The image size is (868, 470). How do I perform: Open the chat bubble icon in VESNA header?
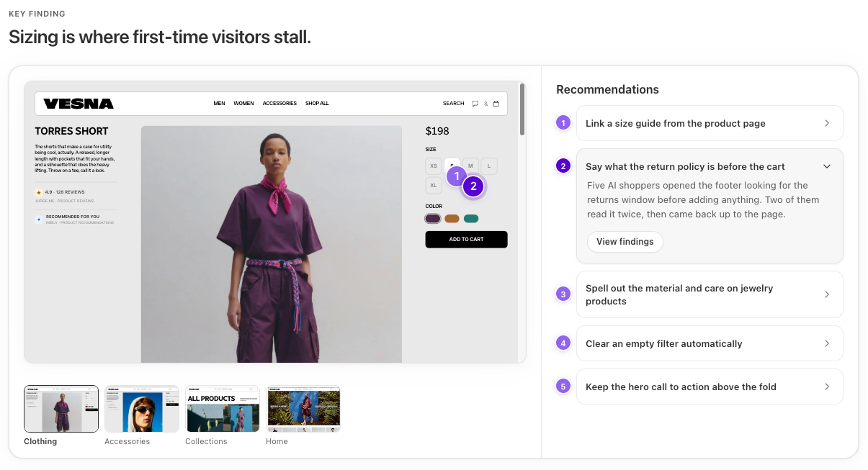(x=475, y=104)
